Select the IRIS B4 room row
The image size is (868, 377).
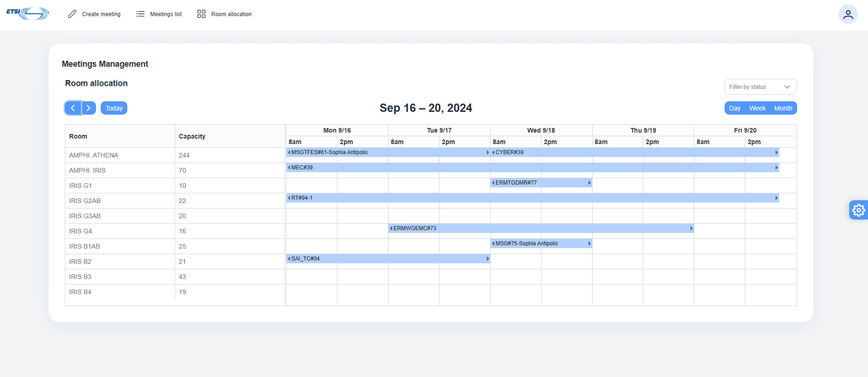tap(175, 292)
